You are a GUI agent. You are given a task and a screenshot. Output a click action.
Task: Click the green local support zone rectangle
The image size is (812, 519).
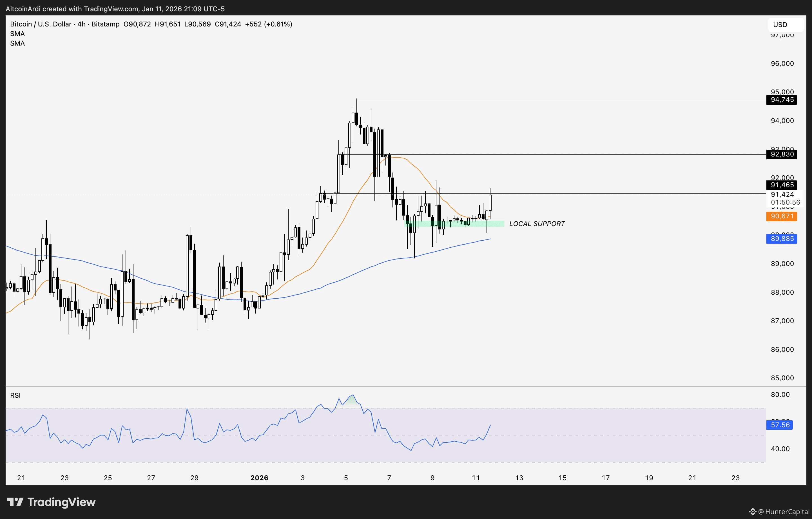click(496, 224)
